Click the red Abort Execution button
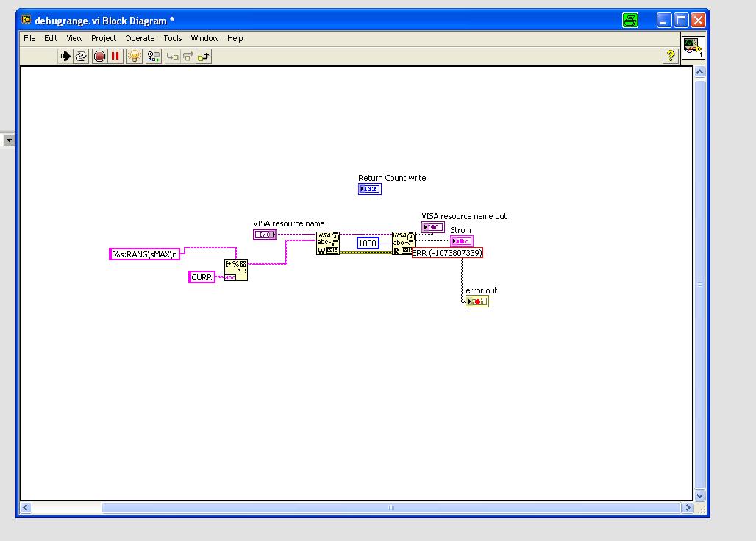This screenshot has height=541, width=756. click(x=99, y=57)
